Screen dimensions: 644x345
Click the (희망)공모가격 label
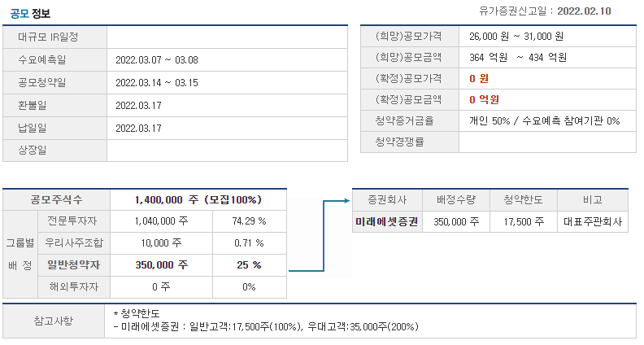pyautogui.click(x=410, y=36)
